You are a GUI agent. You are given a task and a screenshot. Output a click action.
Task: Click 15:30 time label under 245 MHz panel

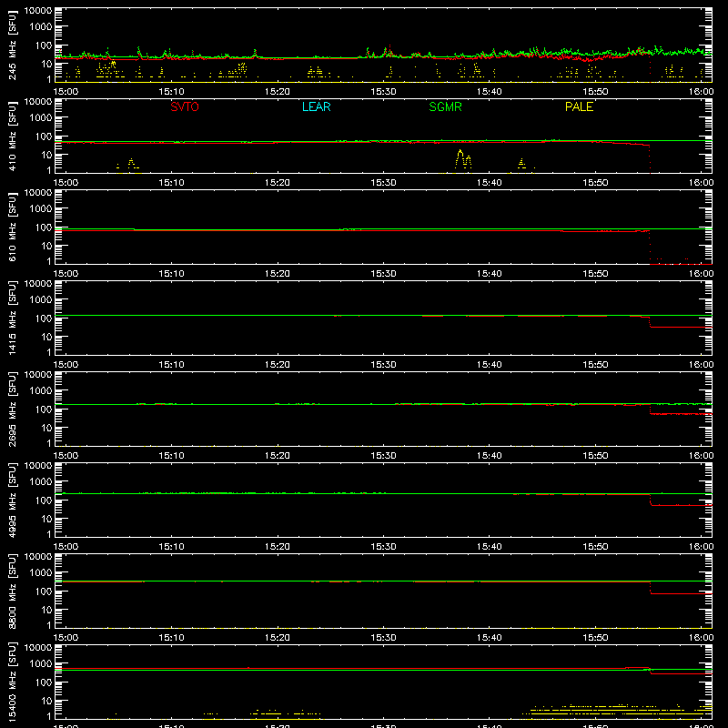pyautogui.click(x=383, y=92)
